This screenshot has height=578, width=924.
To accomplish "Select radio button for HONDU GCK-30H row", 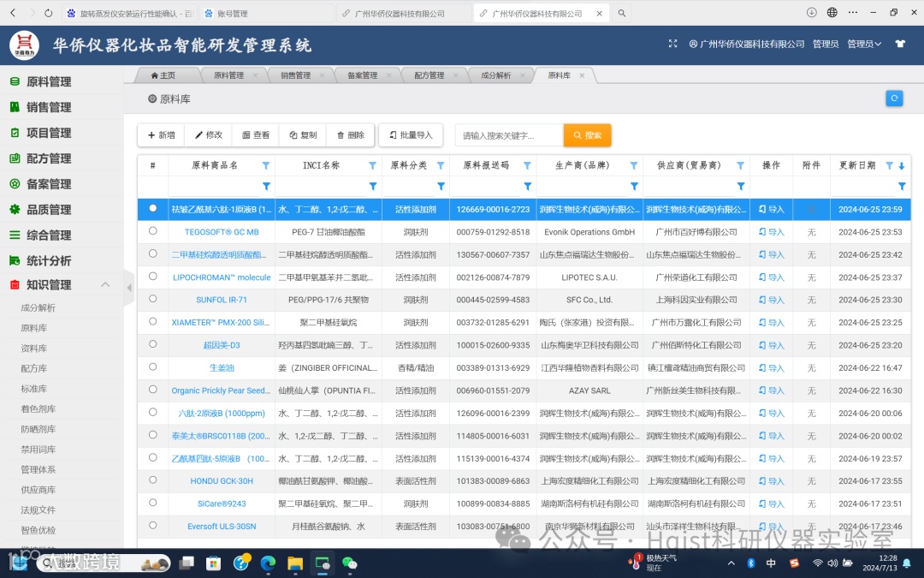I will [x=152, y=480].
